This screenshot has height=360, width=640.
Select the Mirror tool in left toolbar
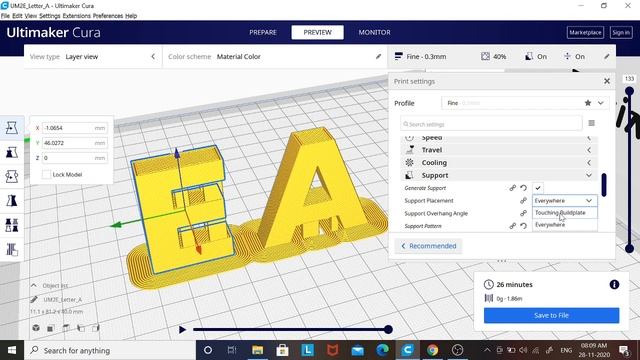11,200
